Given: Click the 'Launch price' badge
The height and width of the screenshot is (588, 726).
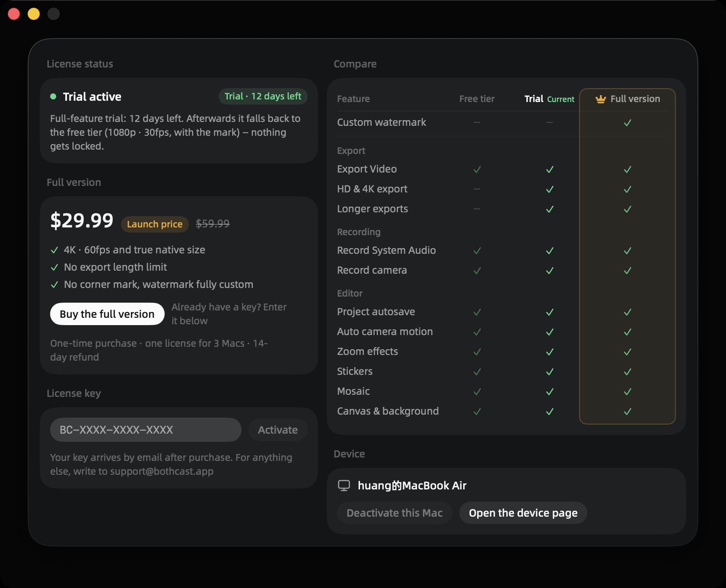Looking at the screenshot, I should [155, 224].
